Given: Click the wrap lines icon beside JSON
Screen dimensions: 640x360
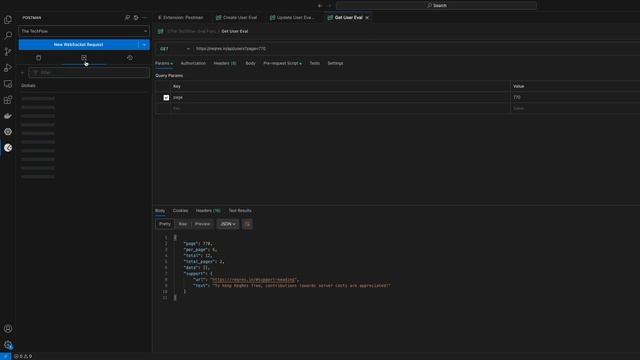Looking at the screenshot, I should pos(247,224).
